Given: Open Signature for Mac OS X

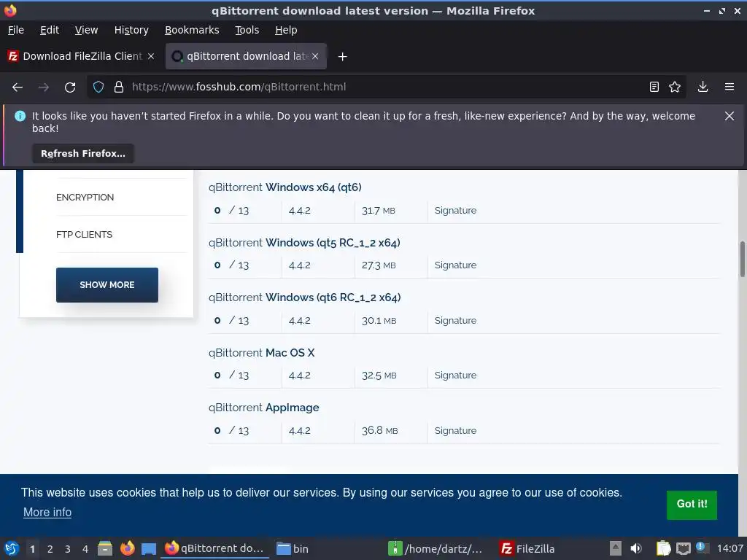Looking at the screenshot, I should [455, 376].
